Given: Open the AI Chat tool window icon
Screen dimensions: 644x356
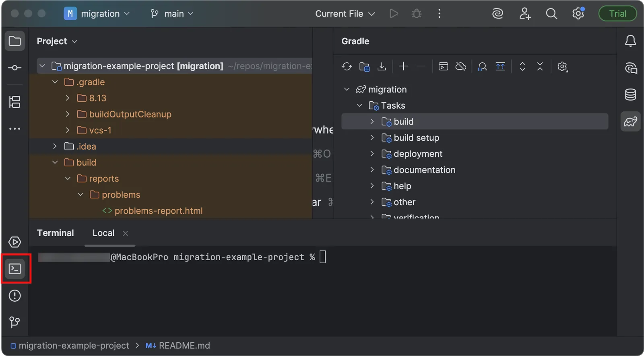Looking at the screenshot, I should tap(630, 68).
